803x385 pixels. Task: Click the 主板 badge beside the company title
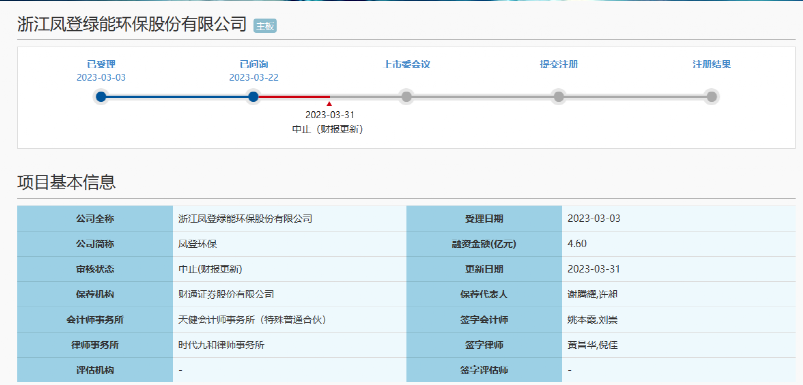(x=265, y=26)
